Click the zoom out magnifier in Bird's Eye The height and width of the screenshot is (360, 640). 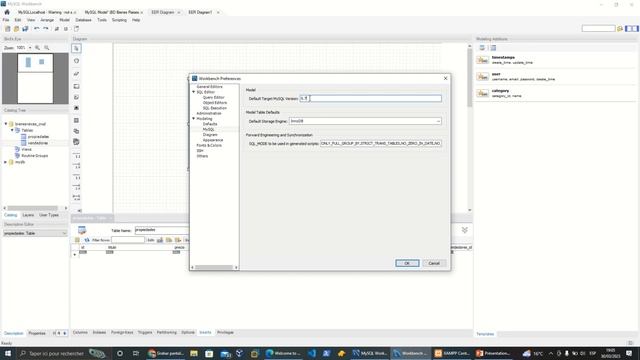click(x=47, y=48)
